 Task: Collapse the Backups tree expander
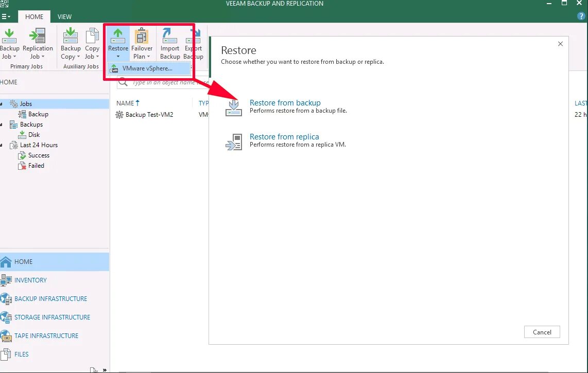2,125
